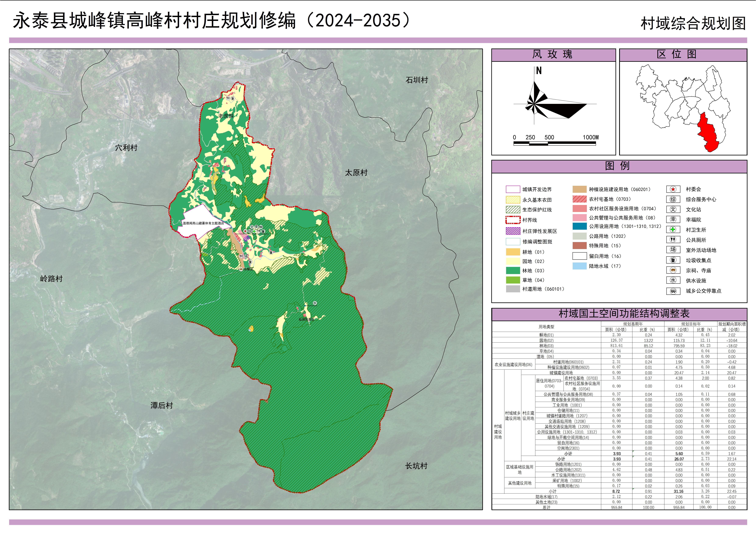Viewport: 756px width, 535px height.
Task: Click the 垃圾收集点 trash bin legend icon
Action: pos(673,260)
